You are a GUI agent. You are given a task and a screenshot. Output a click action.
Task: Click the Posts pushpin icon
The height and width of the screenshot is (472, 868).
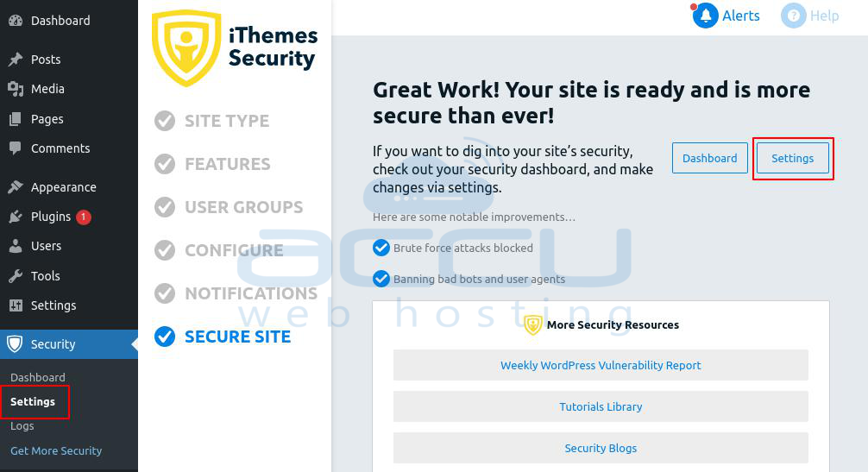(x=16, y=60)
